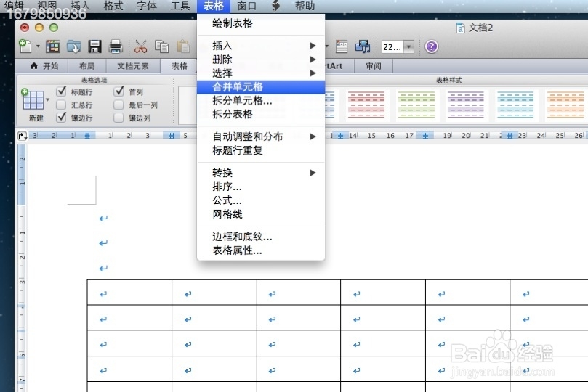This screenshot has height=392, width=588.
Task: Open the media browser icon
Action: pos(363,46)
